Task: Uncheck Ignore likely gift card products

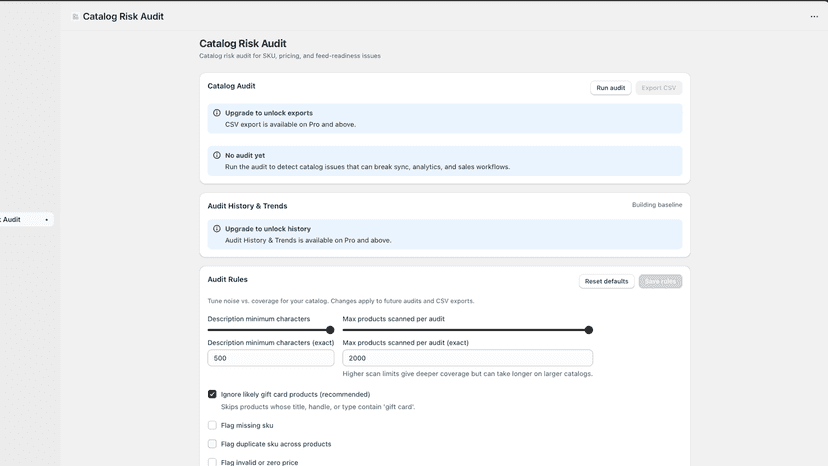Action: coord(212,394)
